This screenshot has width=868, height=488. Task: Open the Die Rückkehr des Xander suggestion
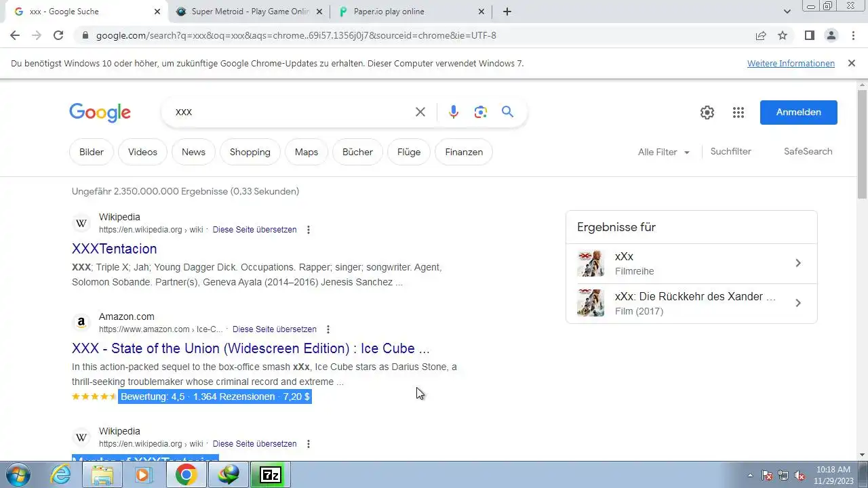tap(692, 304)
